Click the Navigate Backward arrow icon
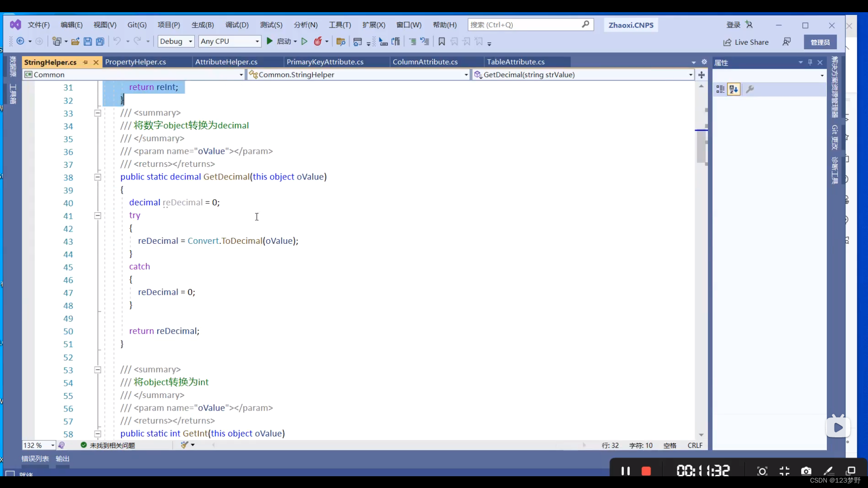 20,42
